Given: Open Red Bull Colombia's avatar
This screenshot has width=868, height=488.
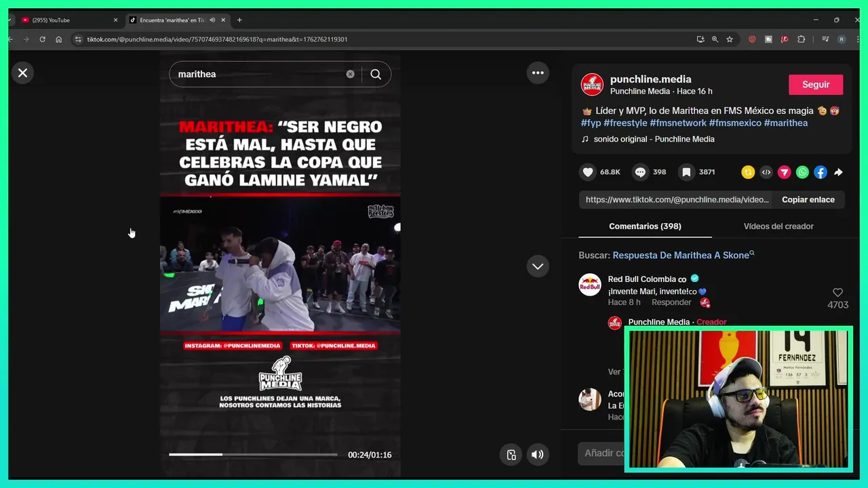Looking at the screenshot, I should point(590,285).
